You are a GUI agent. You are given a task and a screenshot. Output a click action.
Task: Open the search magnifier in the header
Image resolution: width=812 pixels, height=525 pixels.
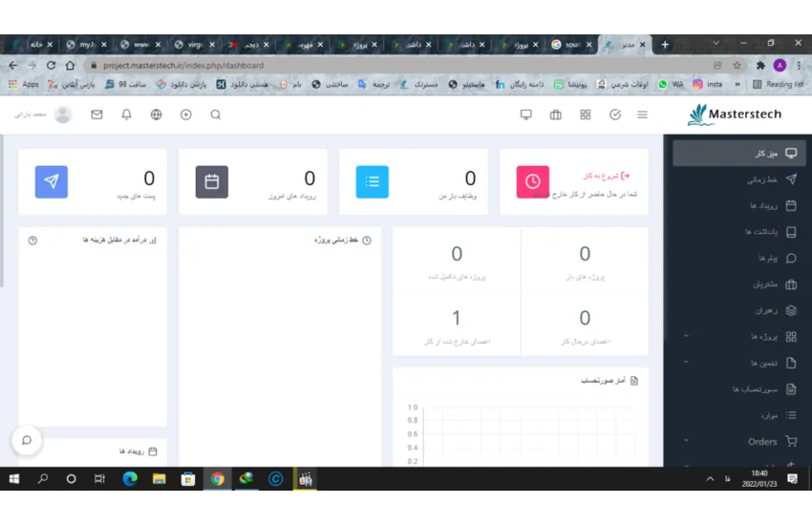tap(216, 115)
